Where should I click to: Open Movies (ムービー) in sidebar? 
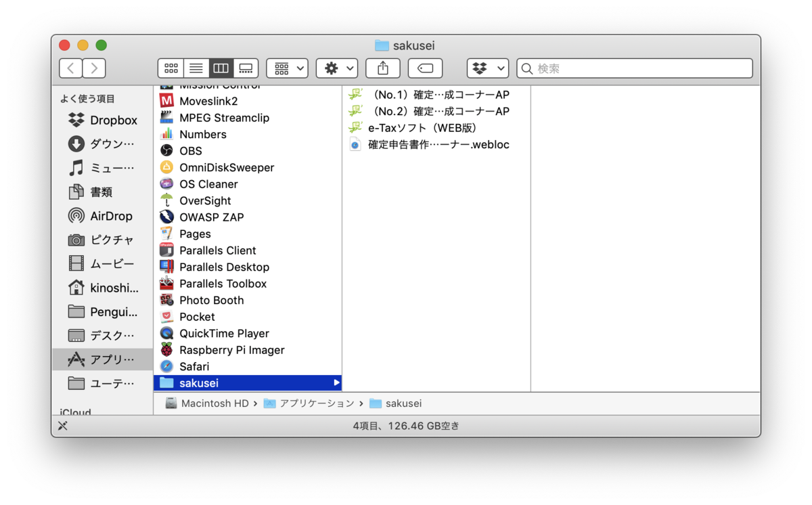[101, 264]
